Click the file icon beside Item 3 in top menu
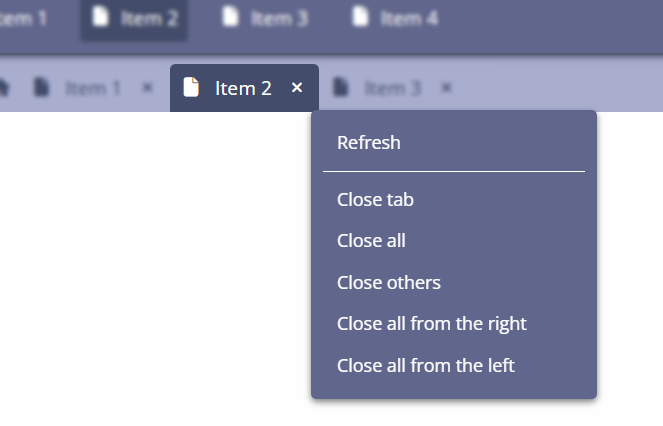This screenshot has height=426, width=663. (x=230, y=17)
